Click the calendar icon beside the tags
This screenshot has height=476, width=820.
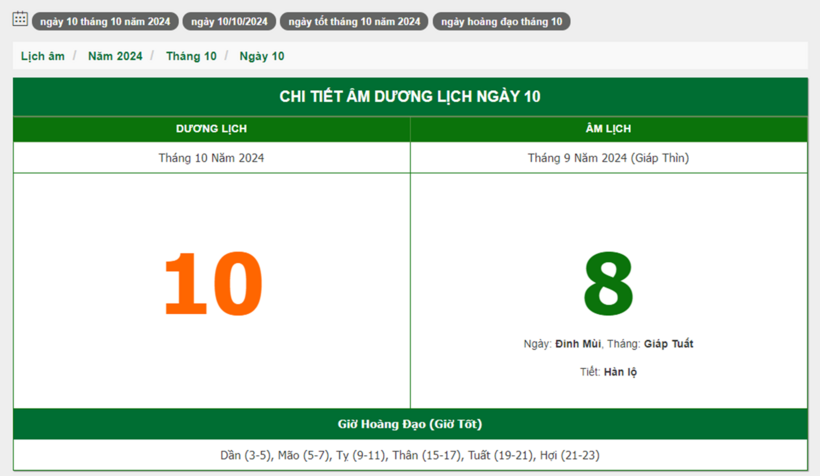coord(20,19)
